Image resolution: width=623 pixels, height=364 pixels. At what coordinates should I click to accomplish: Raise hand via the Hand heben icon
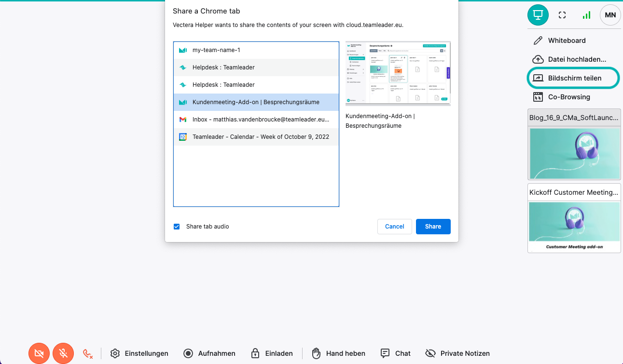pyautogui.click(x=316, y=353)
